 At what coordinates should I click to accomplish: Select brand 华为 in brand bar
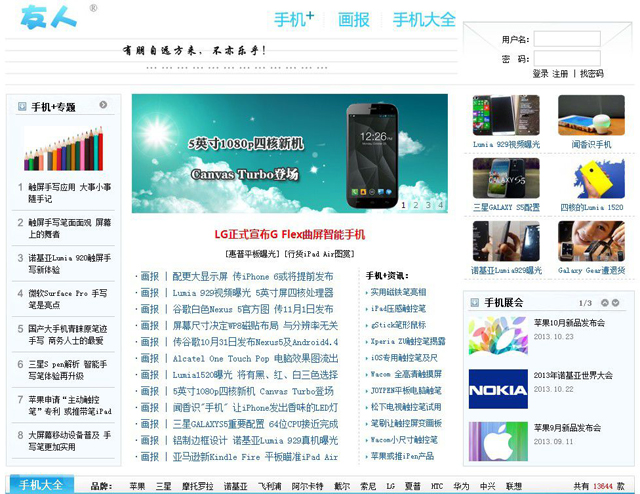pyautogui.click(x=461, y=486)
